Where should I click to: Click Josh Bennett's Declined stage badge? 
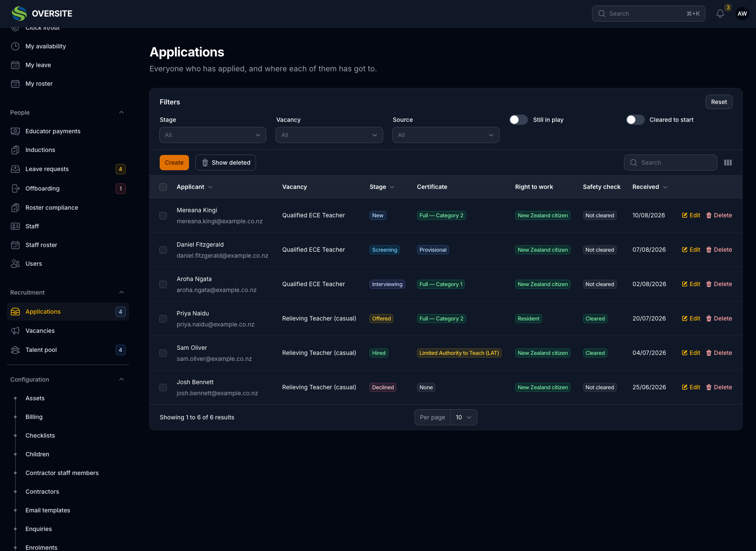(383, 387)
